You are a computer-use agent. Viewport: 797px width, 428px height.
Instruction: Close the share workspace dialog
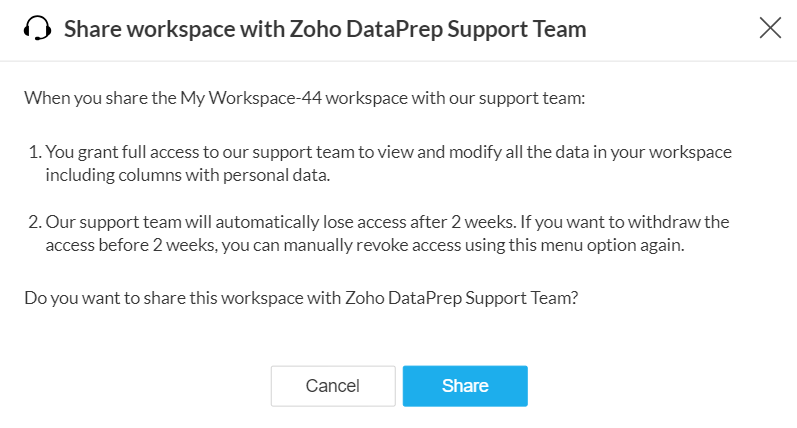coord(770,28)
